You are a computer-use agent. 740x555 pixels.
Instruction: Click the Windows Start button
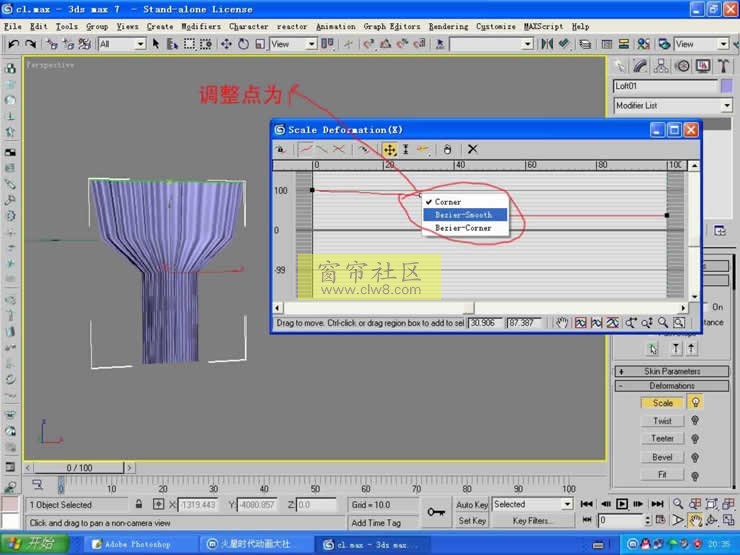pyautogui.click(x=34, y=544)
